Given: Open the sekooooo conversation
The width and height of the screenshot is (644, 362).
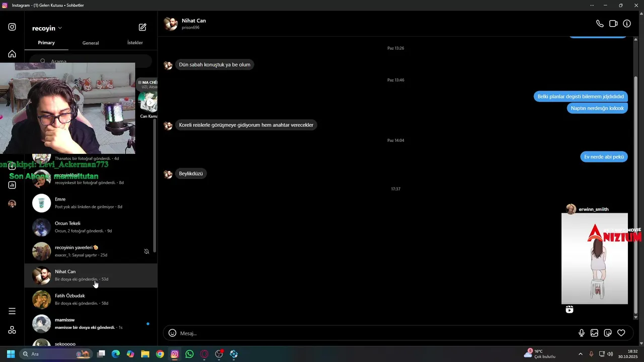Looking at the screenshot, I should [91, 341].
